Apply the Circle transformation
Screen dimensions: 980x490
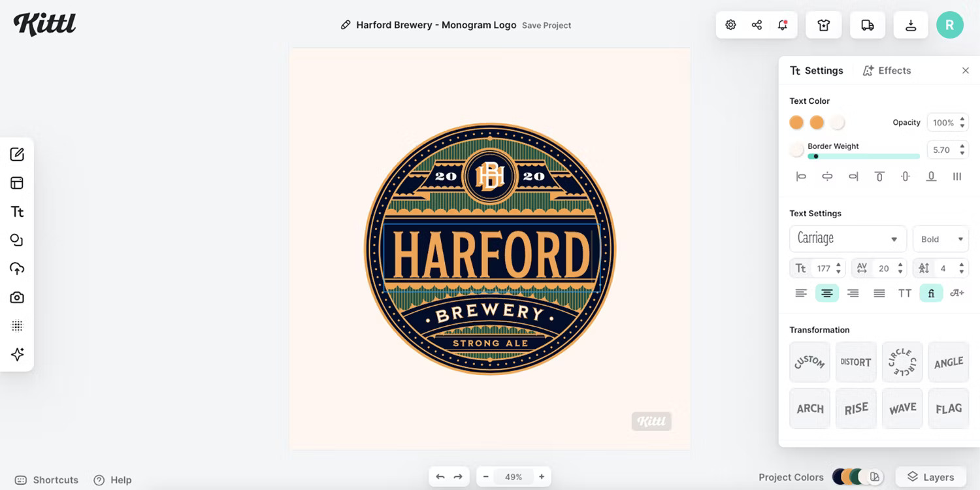click(x=902, y=362)
